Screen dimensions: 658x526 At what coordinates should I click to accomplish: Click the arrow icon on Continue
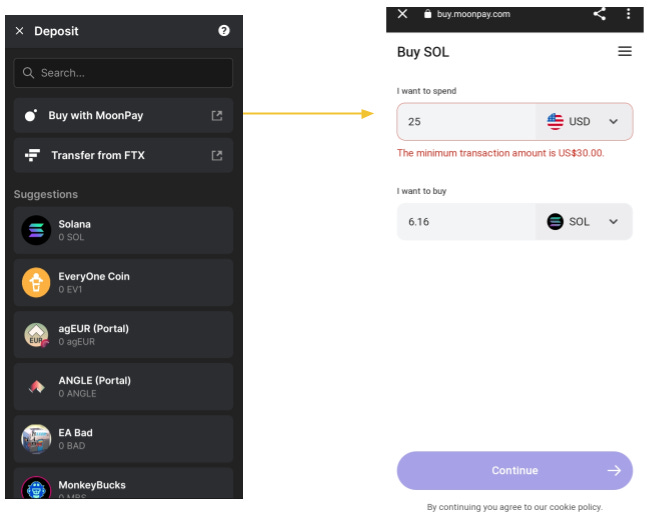(614, 471)
